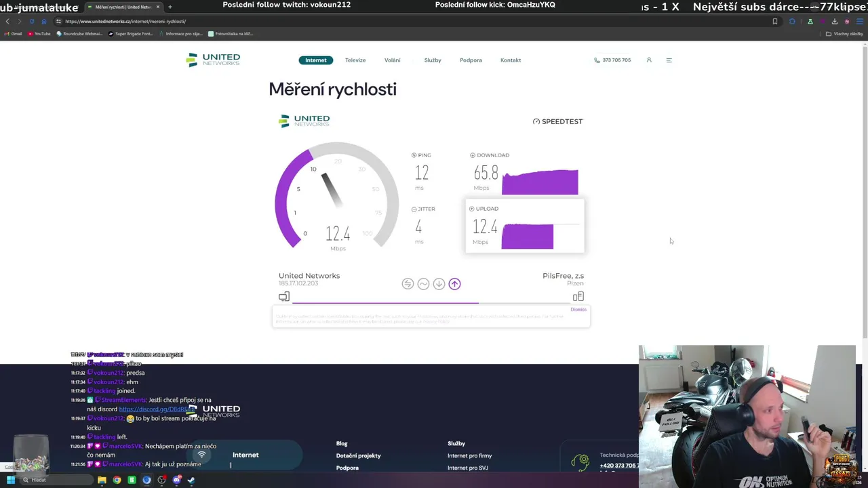Click the browser home icon
This screenshot has width=868, height=488.
point(44,21)
